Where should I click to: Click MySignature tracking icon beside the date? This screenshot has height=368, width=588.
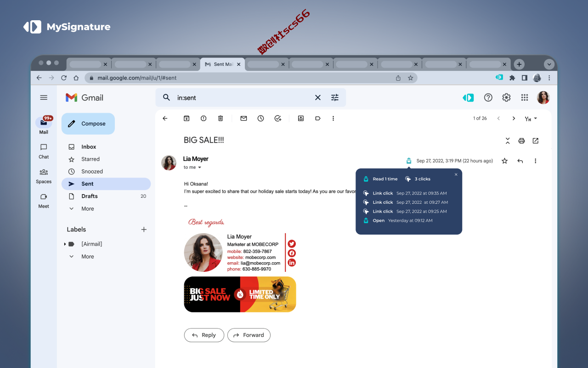point(409,161)
